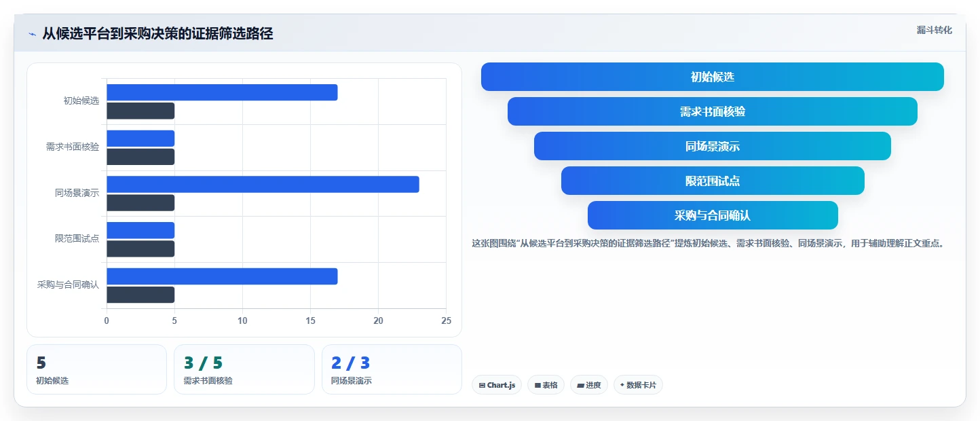980x421 pixels.
Task: Click the blue bar for 同场景演示
Action: (263, 184)
